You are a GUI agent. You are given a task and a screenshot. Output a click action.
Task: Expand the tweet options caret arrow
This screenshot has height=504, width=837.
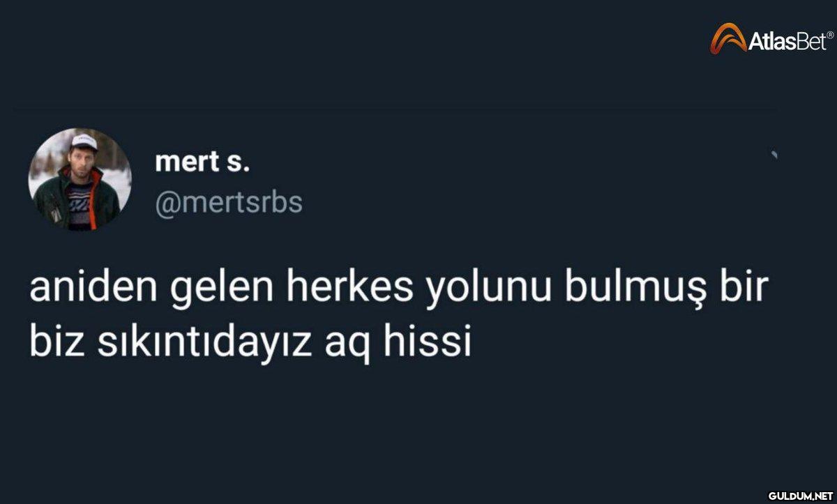pos(774,156)
